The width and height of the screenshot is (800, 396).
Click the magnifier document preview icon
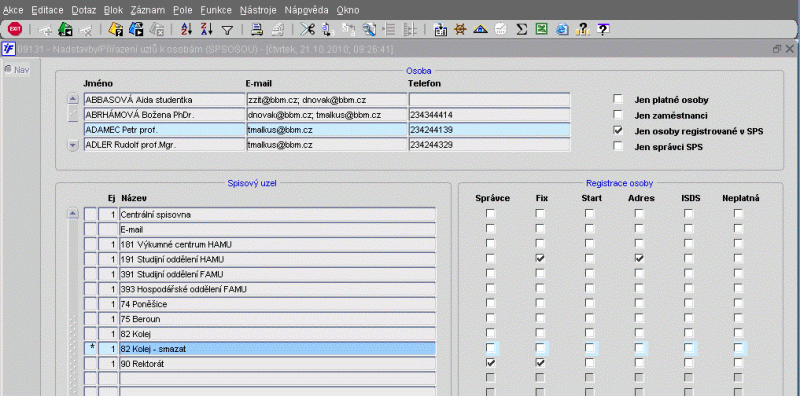369,30
